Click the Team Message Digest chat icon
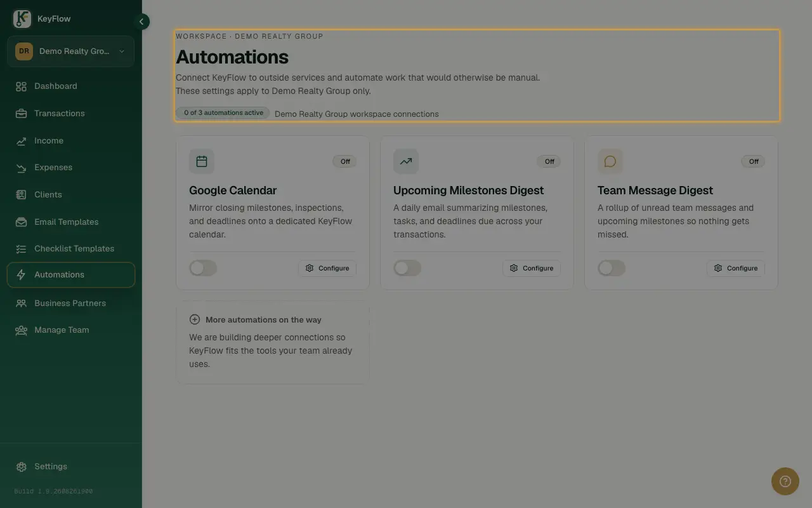This screenshot has height=508, width=812. point(610,161)
